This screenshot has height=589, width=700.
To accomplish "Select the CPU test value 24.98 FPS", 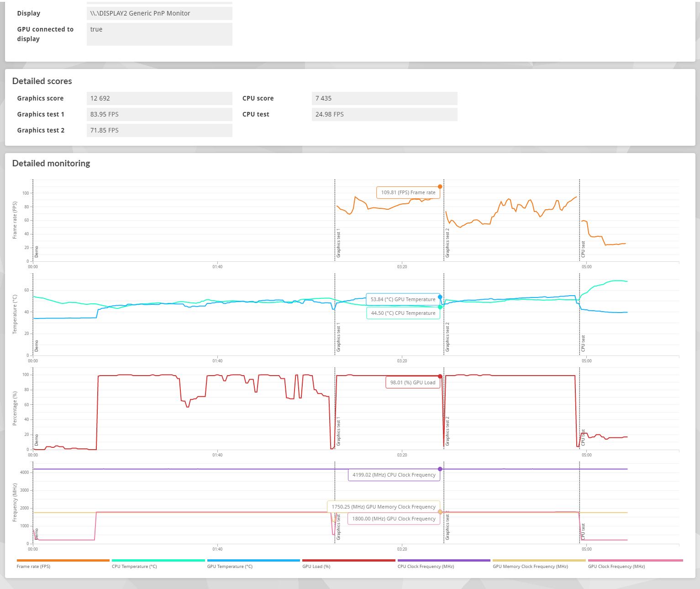I will pyautogui.click(x=384, y=114).
